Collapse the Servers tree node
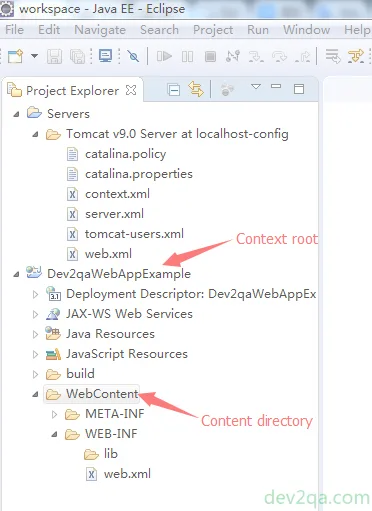372x511 pixels. [x=16, y=115]
